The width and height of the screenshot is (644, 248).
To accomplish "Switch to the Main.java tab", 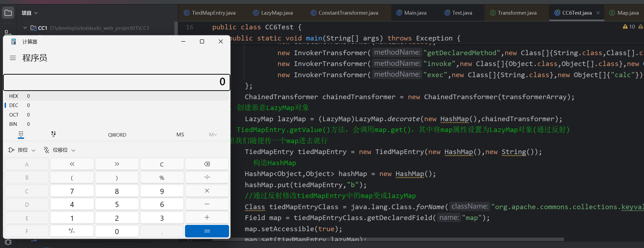I will [411, 13].
